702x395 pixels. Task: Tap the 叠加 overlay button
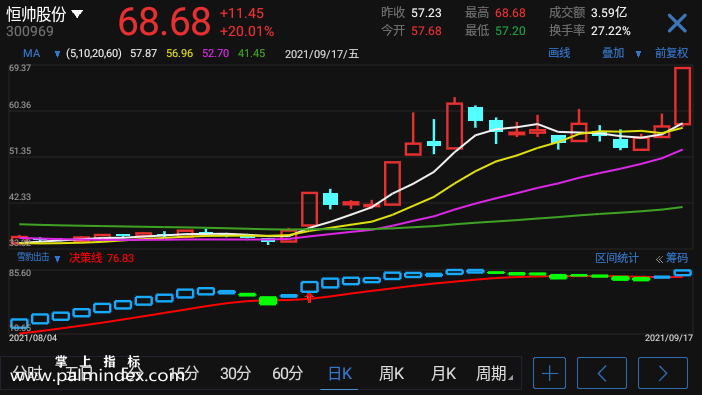(613, 53)
